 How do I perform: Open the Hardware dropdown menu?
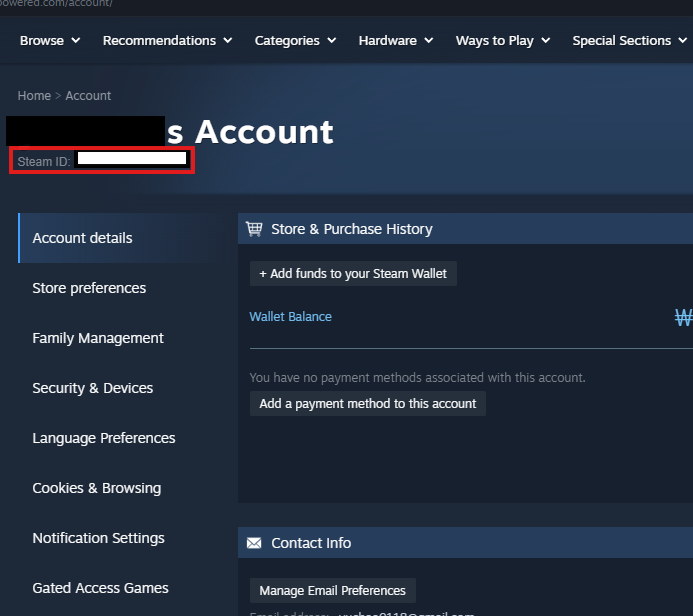(396, 41)
